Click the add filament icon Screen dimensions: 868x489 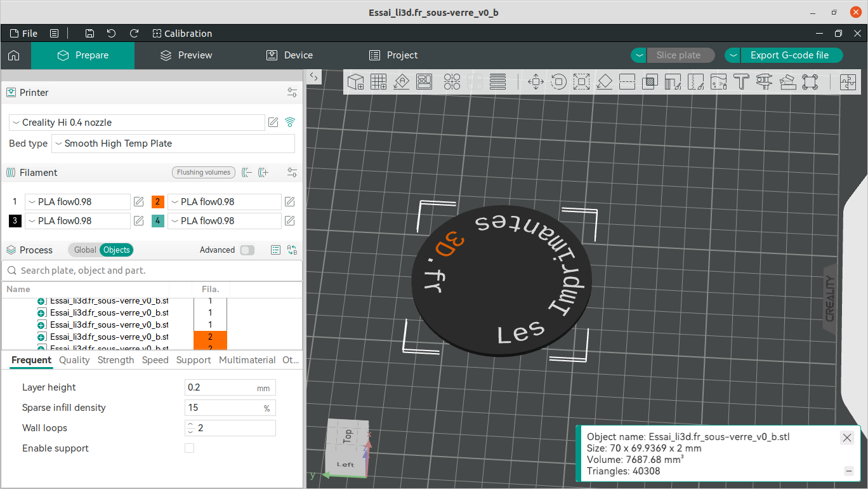tap(264, 173)
